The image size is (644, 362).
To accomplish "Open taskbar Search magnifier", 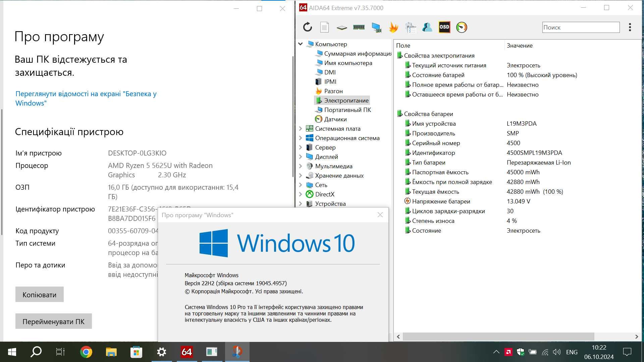I will (36, 352).
